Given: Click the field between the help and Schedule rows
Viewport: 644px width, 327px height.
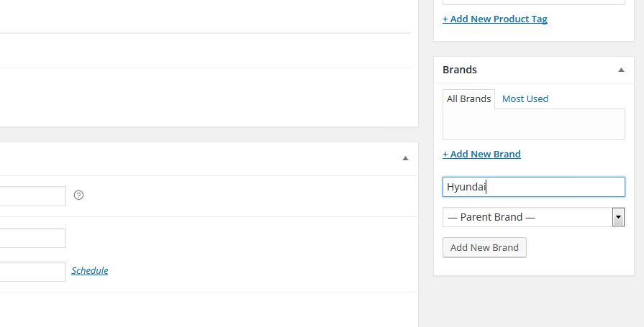Looking at the screenshot, I should [x=33, y=238].
